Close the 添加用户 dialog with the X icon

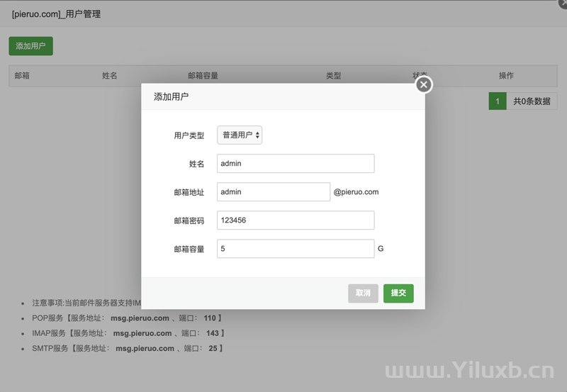(x=423, y=85)
